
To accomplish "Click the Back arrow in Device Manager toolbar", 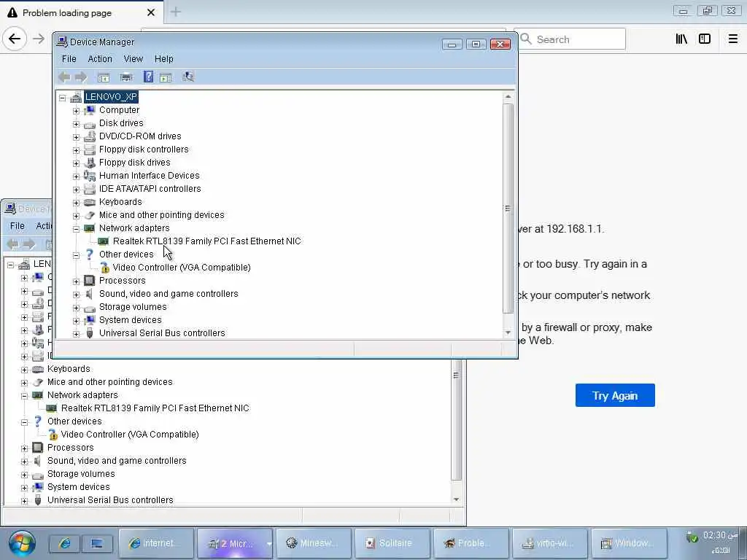I will 64,77.
